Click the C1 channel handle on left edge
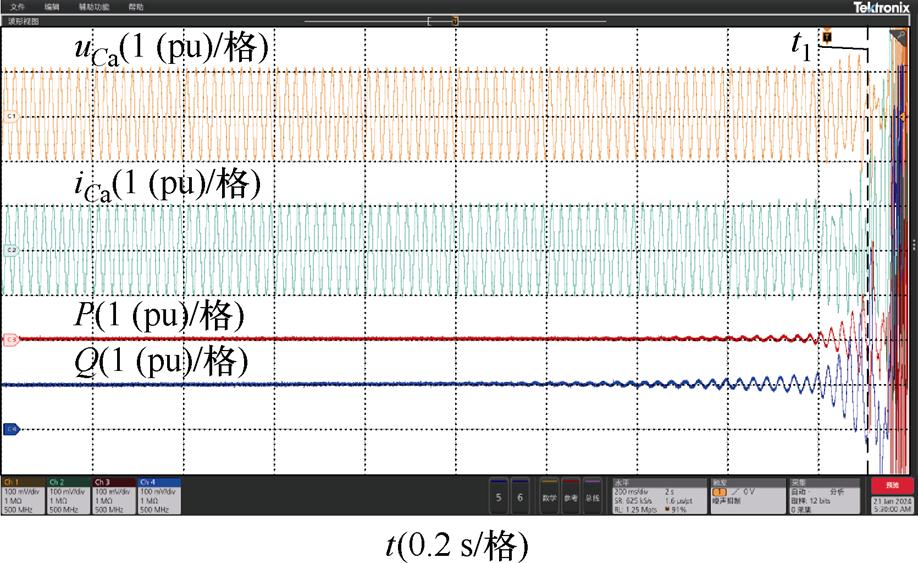Image resolution: width=918 pixels, height=563 pixels. coord(12,117)
